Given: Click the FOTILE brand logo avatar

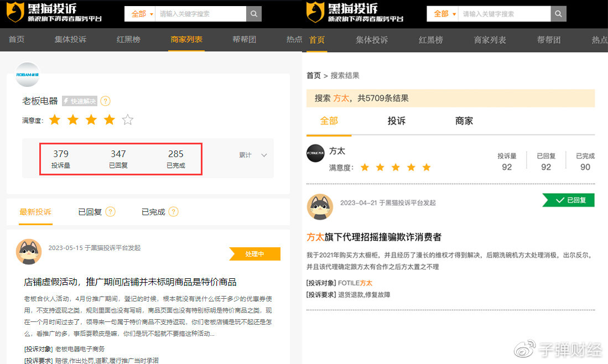Looking at the screenshot, I should tap(315, 153).
